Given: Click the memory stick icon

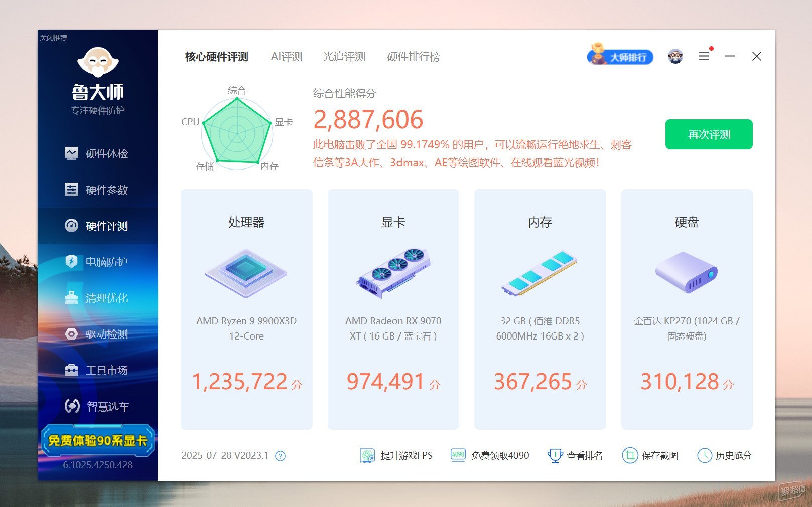Looking at the screenshot, I should [539, 273].
